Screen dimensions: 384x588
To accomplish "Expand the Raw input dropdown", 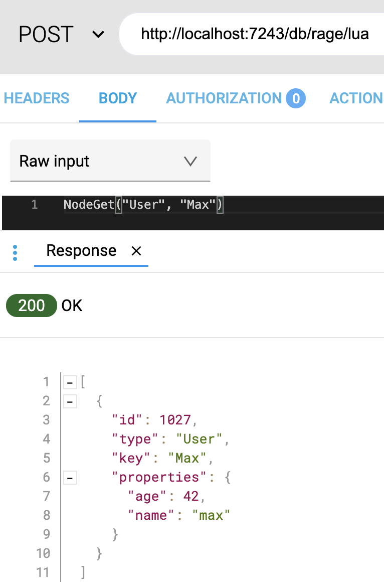I will point(110,161).
